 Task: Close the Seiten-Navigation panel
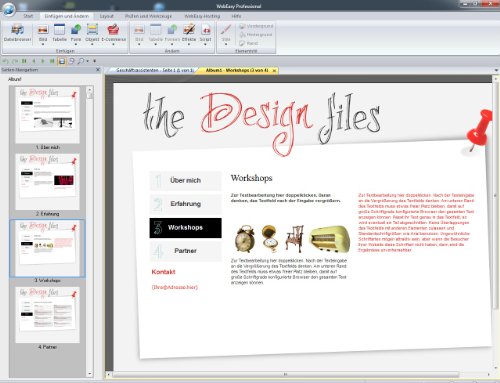98,70
